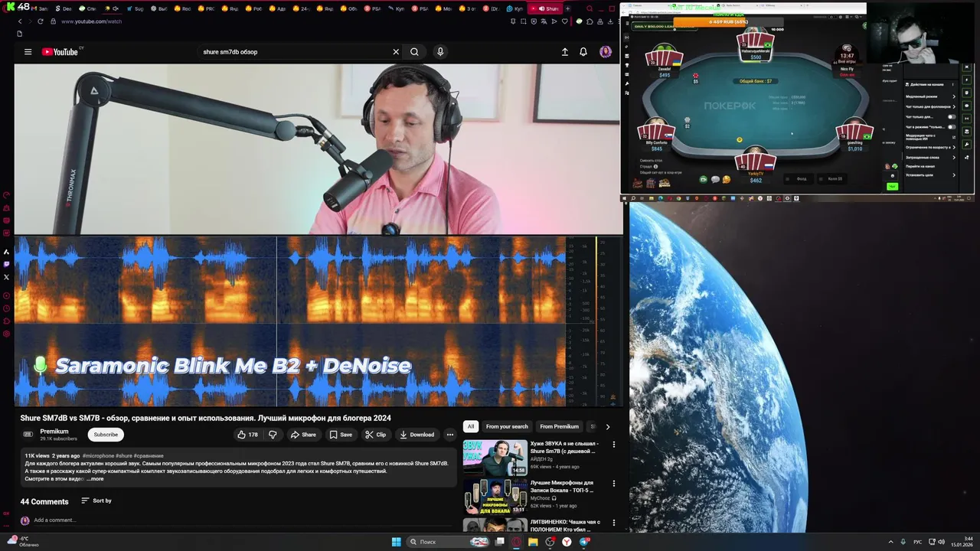
Task: Select the 'From Premikum' chip
Action: click(560, 426)
